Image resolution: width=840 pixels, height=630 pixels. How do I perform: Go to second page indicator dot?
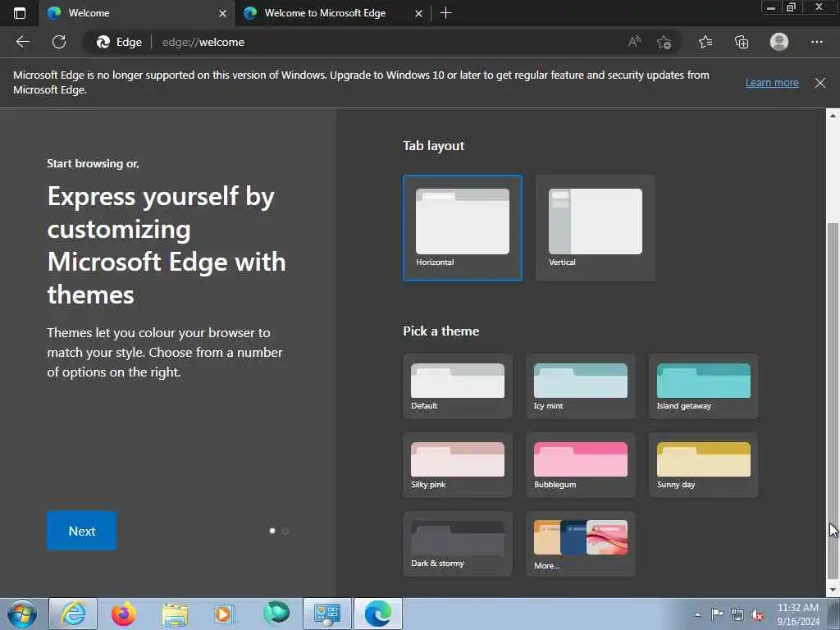285,531
